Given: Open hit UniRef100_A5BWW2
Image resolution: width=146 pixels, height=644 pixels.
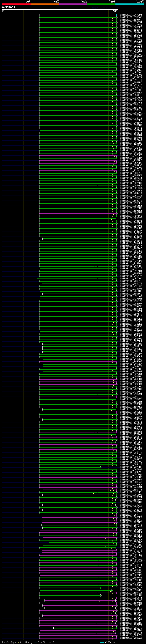Looking at the screenshot, I should (x=131, y=42).
